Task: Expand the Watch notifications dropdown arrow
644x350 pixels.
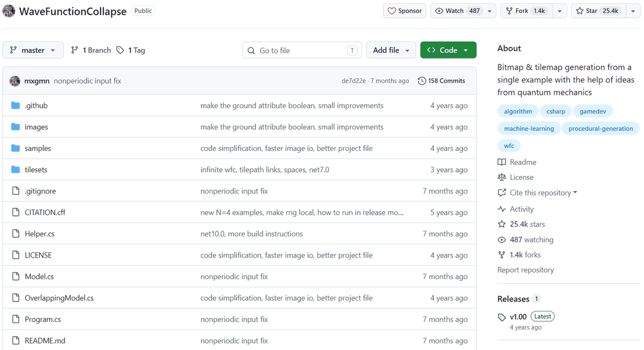Action: click(x=489, y=11)
